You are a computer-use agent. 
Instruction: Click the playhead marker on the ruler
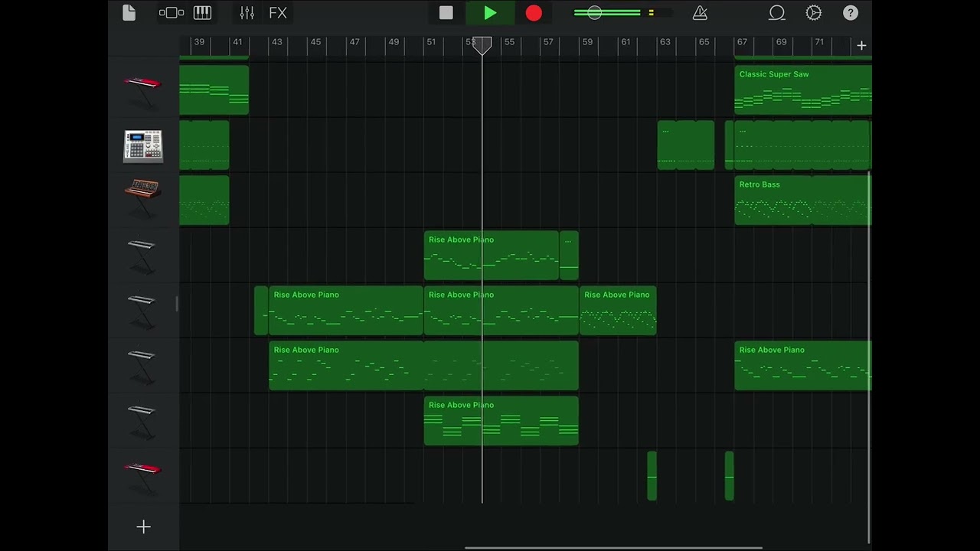482,46
